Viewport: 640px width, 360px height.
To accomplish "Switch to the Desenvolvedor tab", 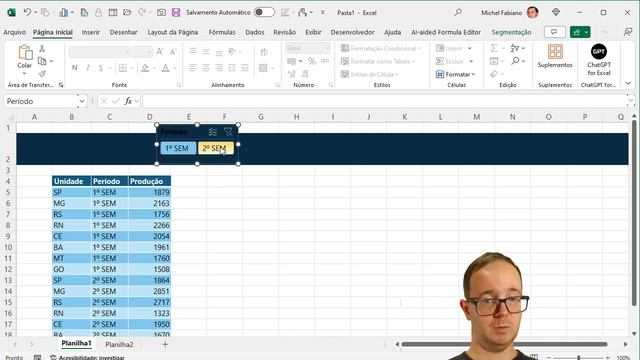I will coord(352,32).
